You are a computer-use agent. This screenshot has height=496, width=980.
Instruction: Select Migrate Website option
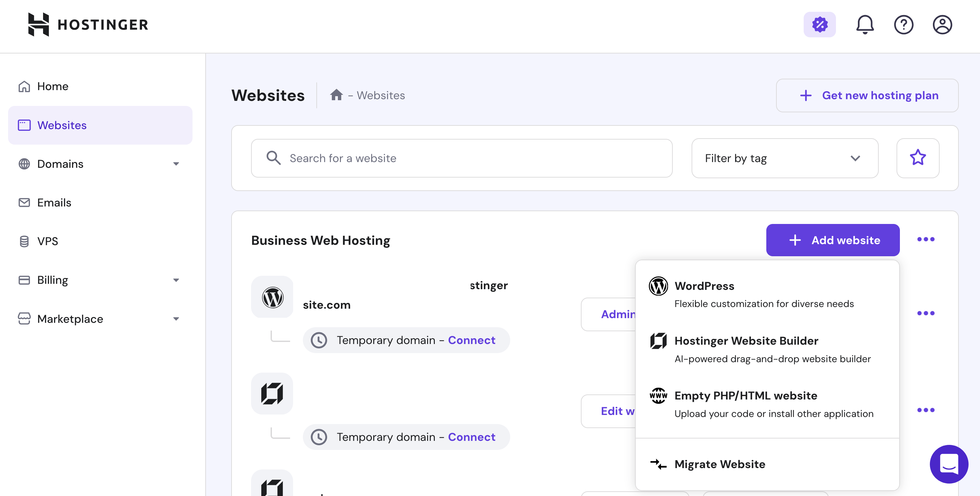point(767,464)
